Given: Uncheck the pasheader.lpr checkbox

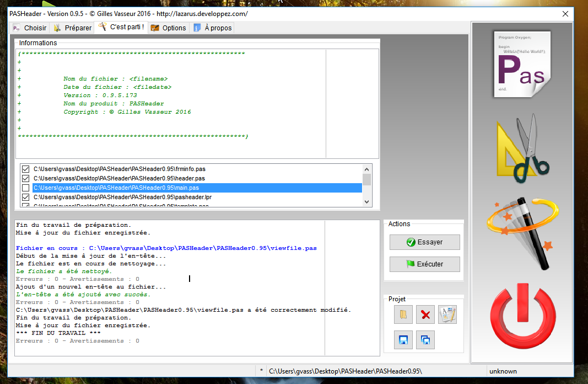Looking at the screenshot, I should [25, 197].
